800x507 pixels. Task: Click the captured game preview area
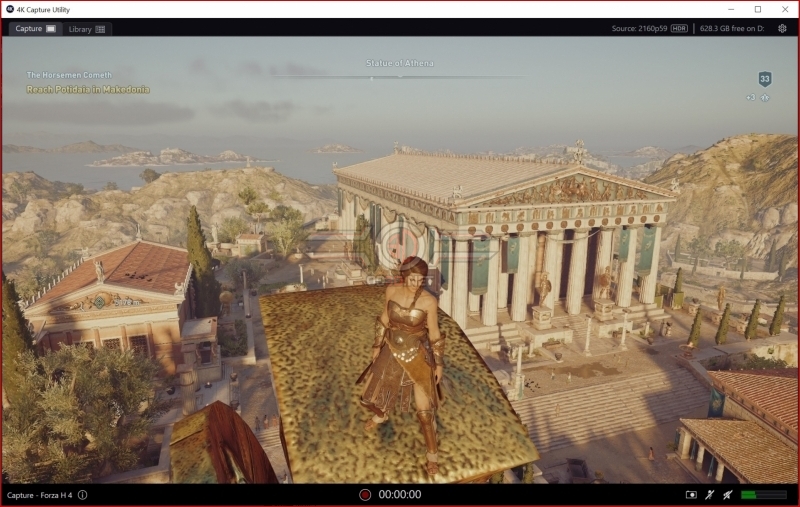tap(400, 260)
